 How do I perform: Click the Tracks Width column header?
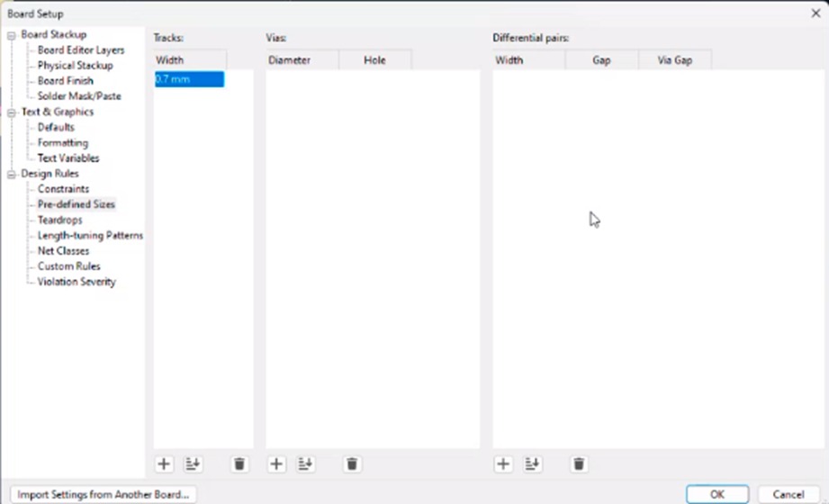(x=190, y=60)
